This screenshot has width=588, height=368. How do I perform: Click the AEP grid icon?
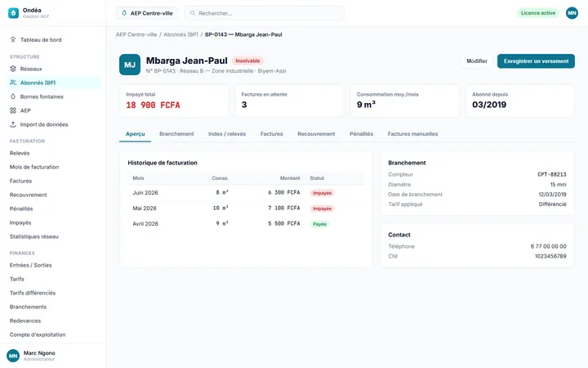click(13, 110)
